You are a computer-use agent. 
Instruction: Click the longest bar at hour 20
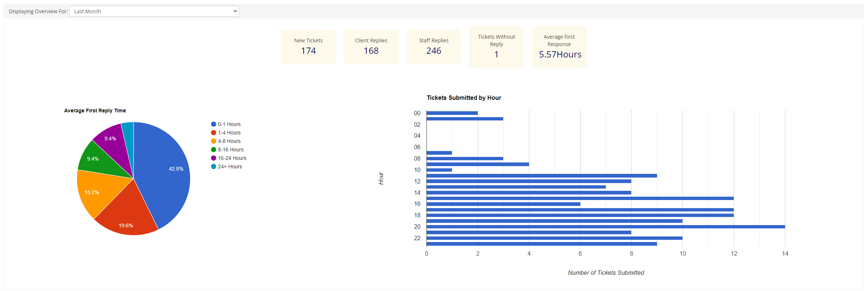pos(605,227)
